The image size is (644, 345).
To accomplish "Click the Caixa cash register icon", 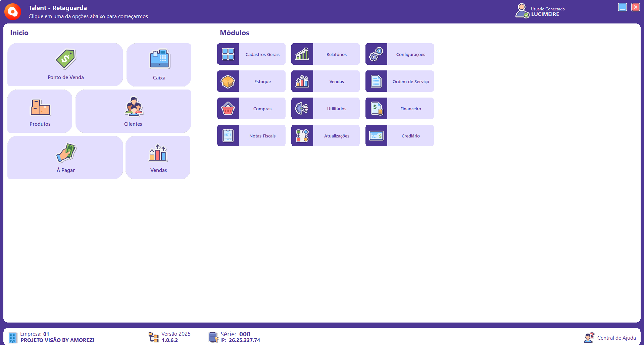I will click(x=159, y=59).
